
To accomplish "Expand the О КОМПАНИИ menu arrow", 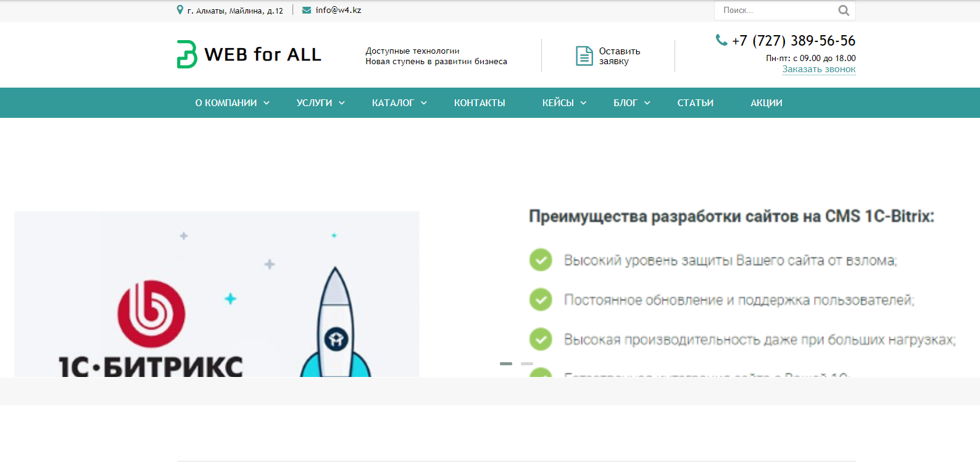I will coord(267,103).
